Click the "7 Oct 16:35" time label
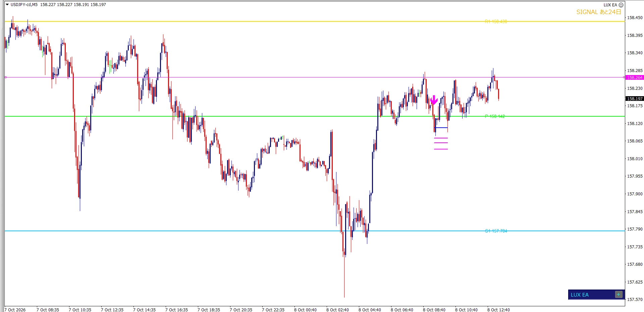 pos(176,310)
